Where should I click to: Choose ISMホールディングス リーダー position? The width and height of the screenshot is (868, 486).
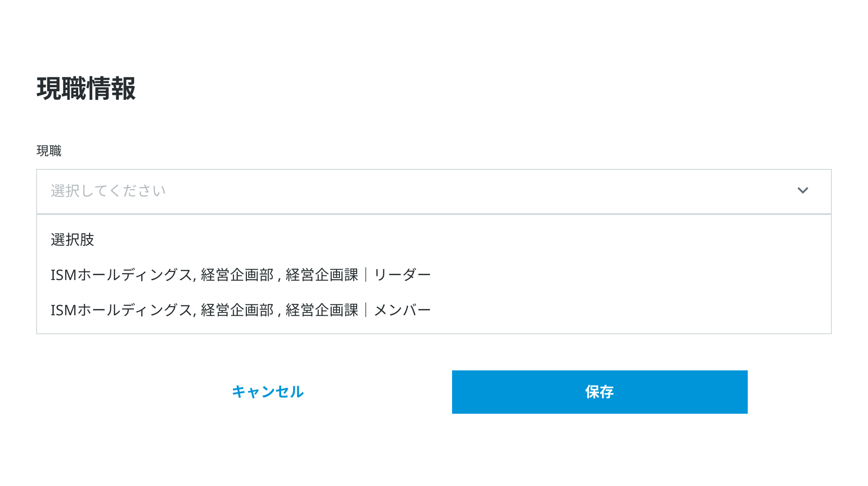pos(434,275)
